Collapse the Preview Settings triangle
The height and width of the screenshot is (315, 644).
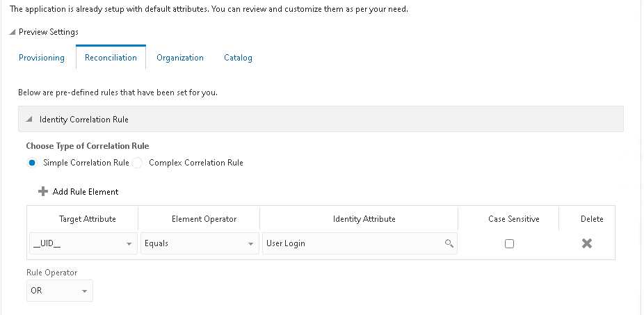pos(13,32)
